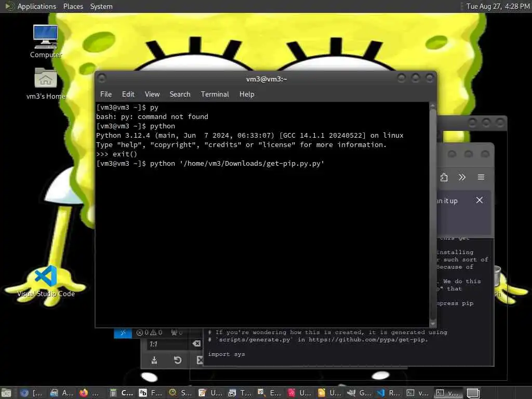Click the overflow chevrons icon in browser toolbar

pos(462,177)
